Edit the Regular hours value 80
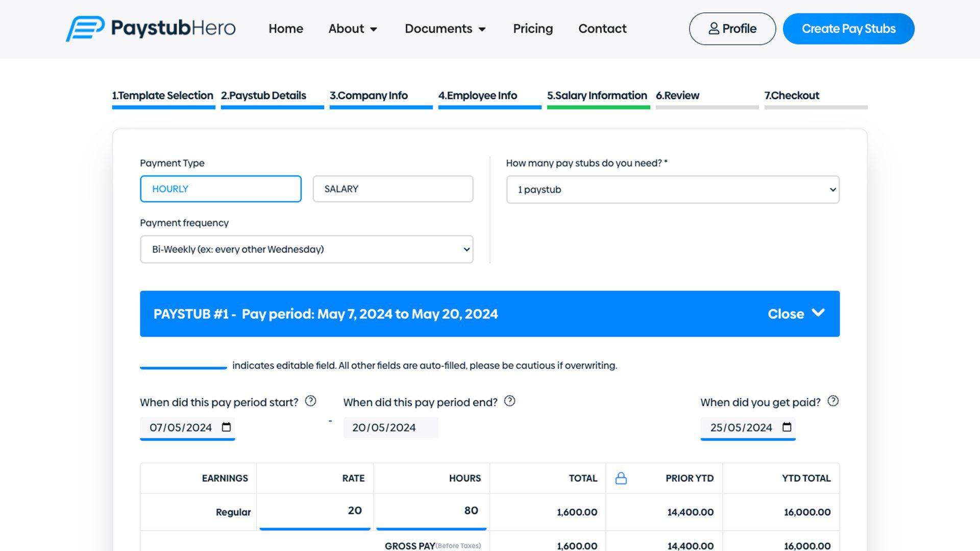 tap(431, 511)
